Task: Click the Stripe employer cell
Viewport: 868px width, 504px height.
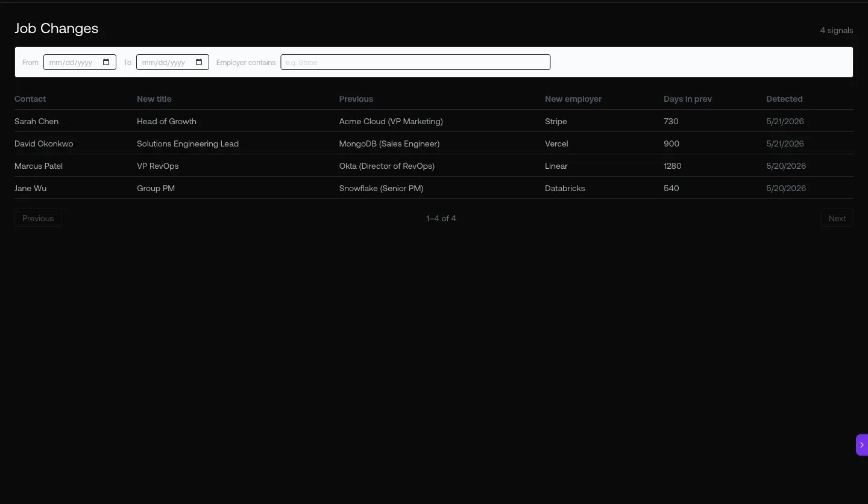Action: pos(556,121)
